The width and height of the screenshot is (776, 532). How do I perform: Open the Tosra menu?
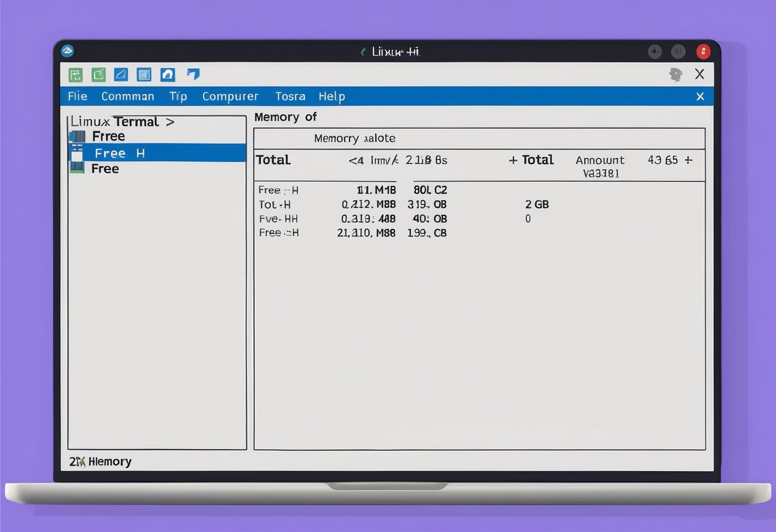point(290,96)
